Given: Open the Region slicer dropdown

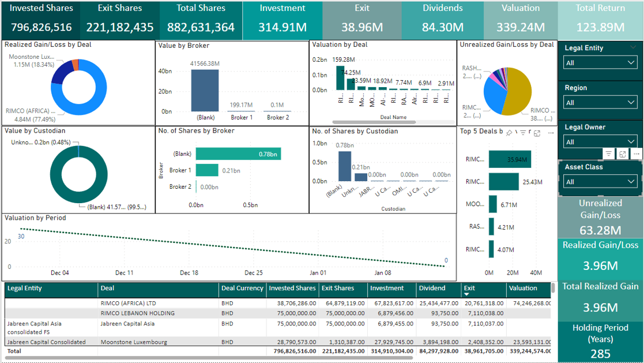Looking at the screenshot, I should coord(600,102).
